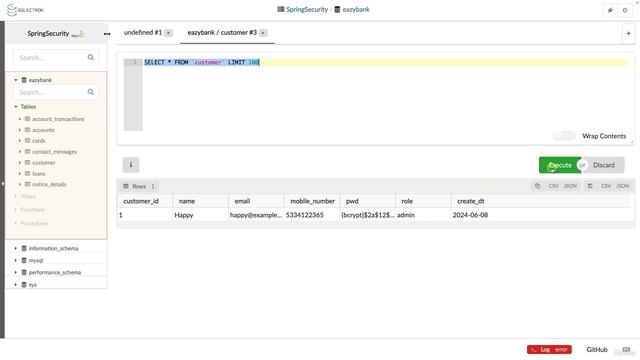640x360 pixels.
Task: Click the search icon in the database filter
Action: pyautogui.click(x=91, y=58)
